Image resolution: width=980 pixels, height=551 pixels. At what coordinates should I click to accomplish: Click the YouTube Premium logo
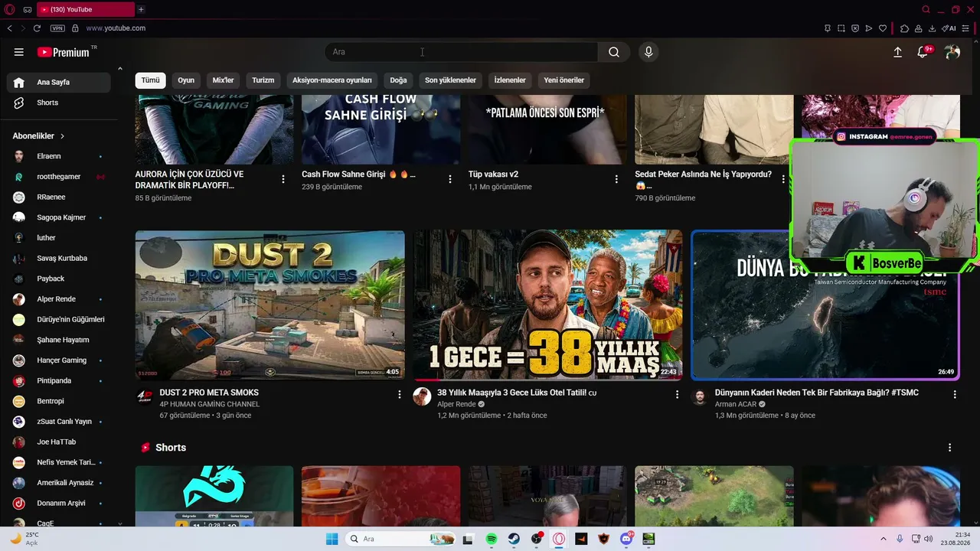click(x=64, y=52)
